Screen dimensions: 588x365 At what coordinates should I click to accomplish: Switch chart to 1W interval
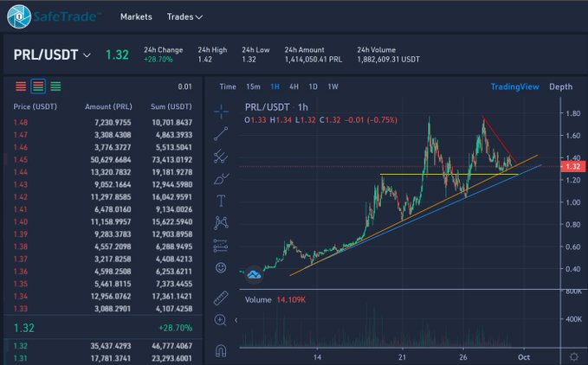333,86
